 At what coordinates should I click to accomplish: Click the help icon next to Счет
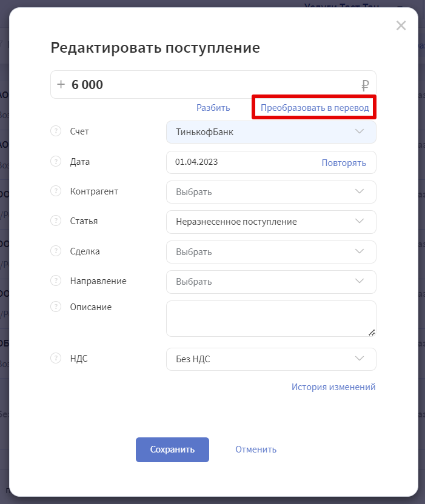(56, 131)
